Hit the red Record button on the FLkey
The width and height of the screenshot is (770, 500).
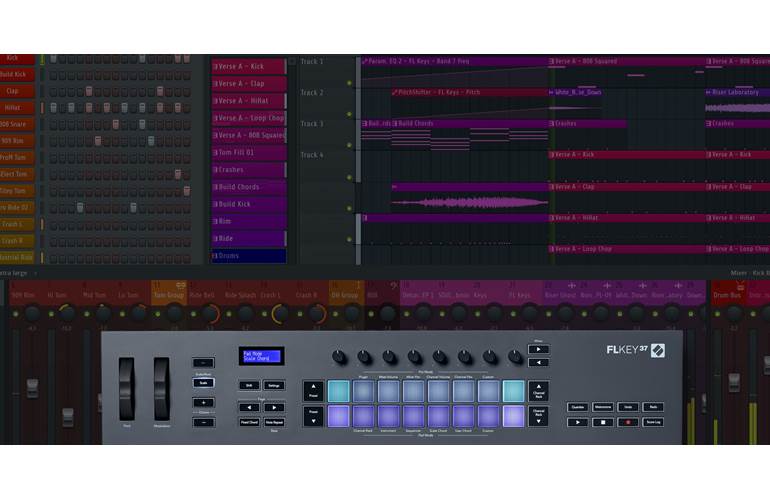click(x=628, y=422)
